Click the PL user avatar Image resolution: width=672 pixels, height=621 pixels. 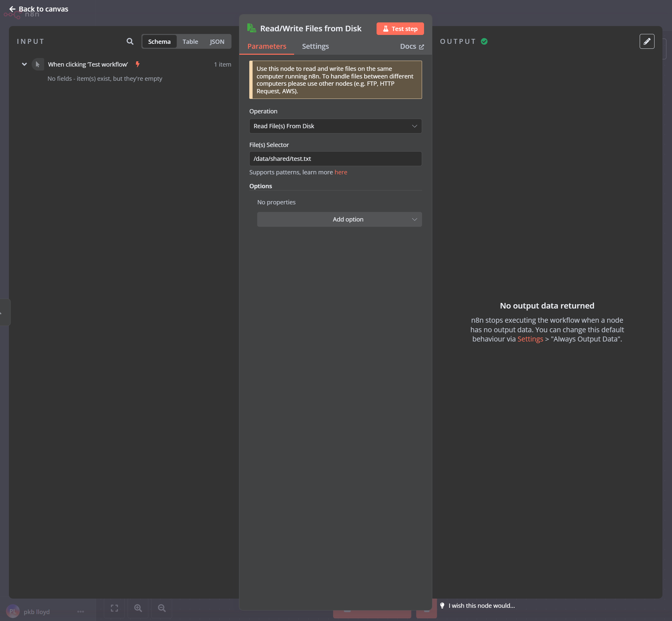pos(13,611)
